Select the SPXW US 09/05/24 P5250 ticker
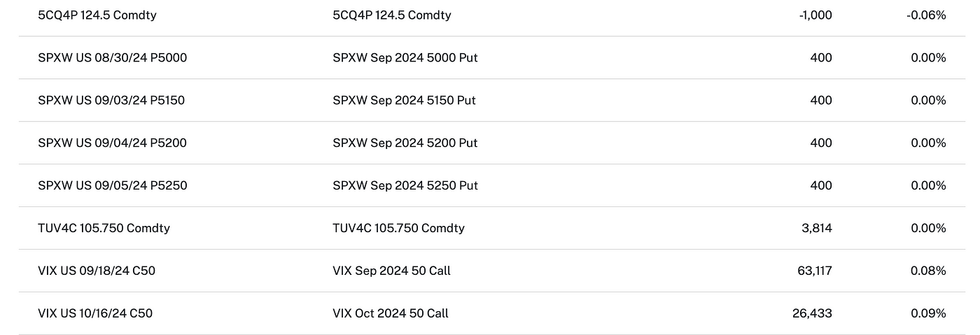 click(113, 185)
